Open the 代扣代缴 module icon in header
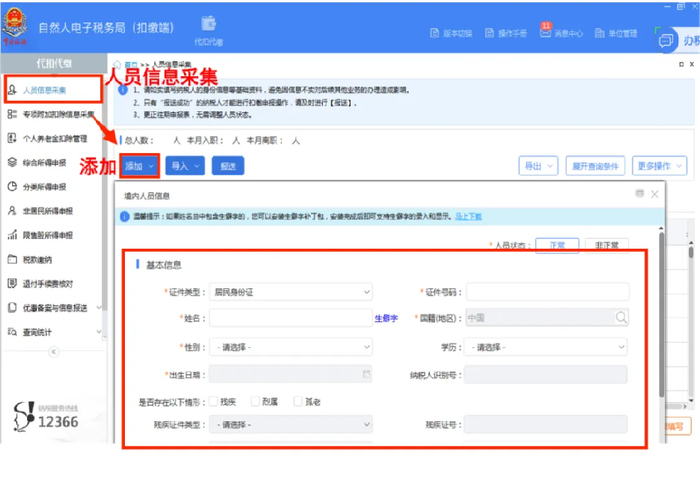The height and width of the screenshot is (484, 700). click(x=208, y=24)
